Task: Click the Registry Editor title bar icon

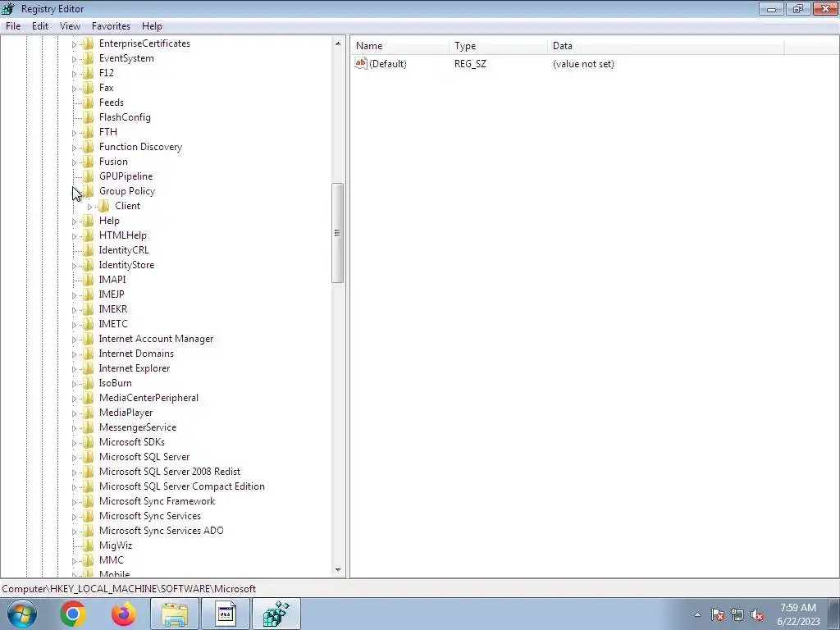Action: [x=8, y=8]
